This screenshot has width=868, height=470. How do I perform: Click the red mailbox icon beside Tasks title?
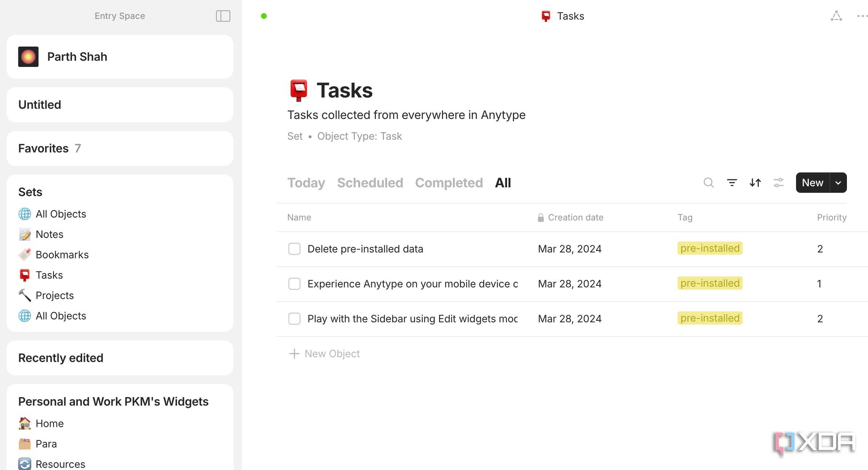(298, 90)
